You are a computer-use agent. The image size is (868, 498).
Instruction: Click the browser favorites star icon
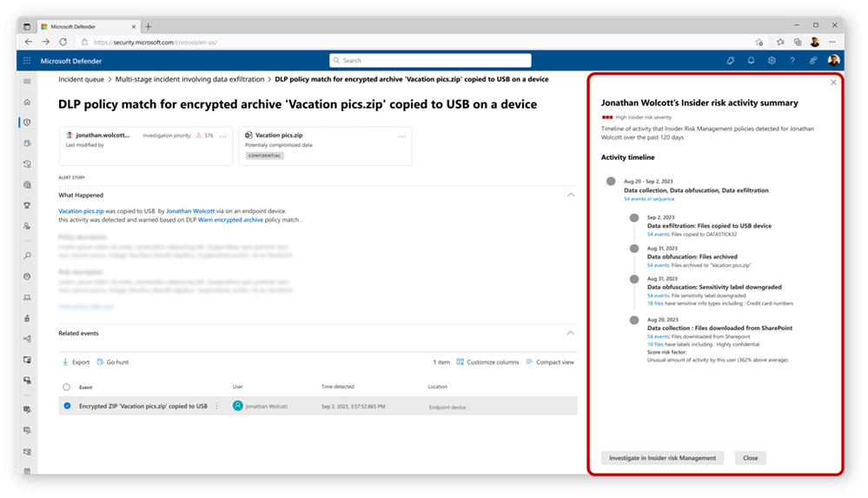780,42
